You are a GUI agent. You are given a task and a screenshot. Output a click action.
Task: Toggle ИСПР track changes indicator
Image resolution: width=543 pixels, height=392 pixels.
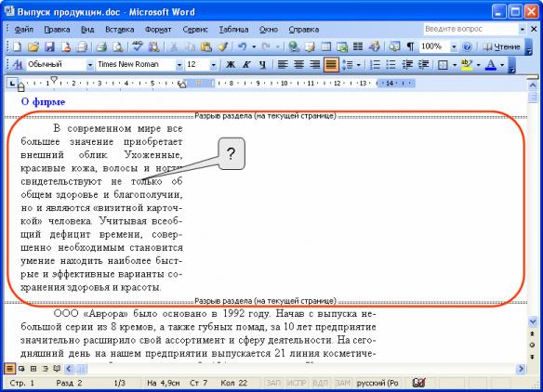coord(297,383)
